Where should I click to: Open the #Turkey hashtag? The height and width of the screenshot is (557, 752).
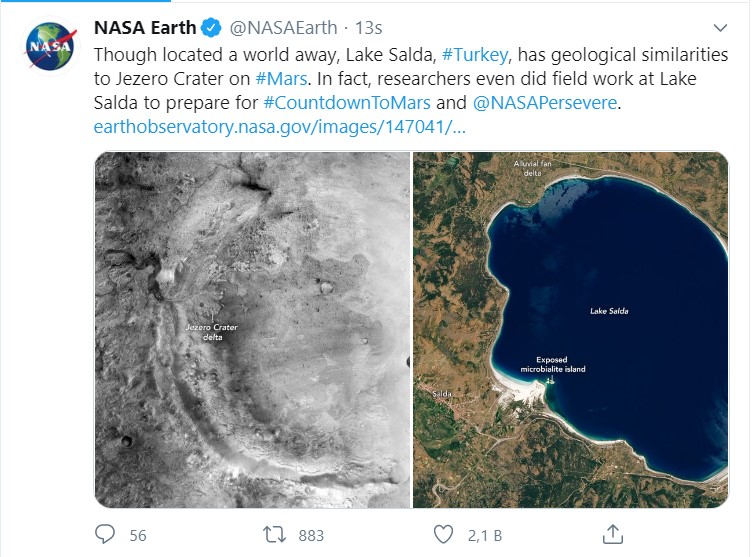pyautogui.click(x=477, y=54)
